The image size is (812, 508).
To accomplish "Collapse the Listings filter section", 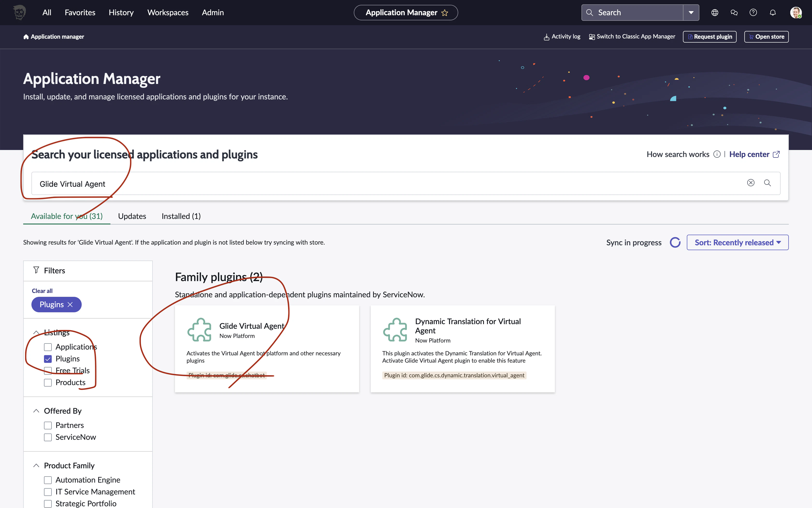I will [x=36, y=333].
